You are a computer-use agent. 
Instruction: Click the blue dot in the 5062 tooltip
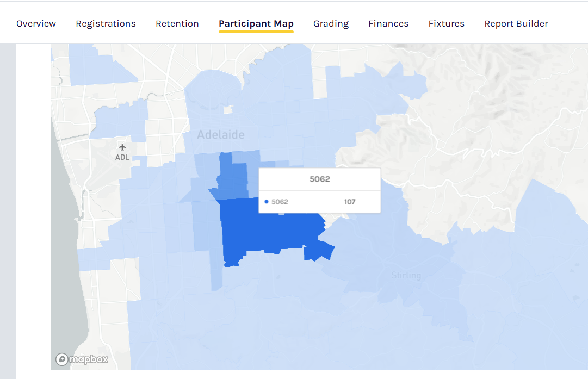(x=266, y=202)
